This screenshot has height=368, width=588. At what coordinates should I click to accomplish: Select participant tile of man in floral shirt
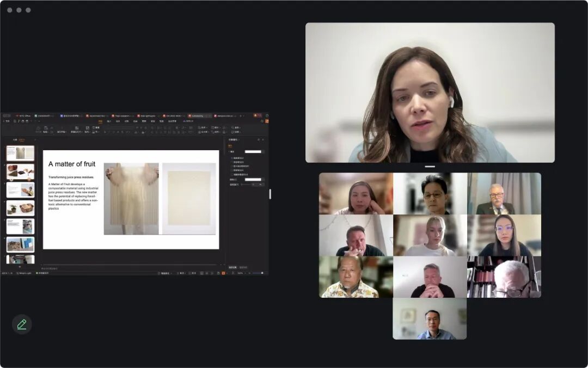point(356,277)
